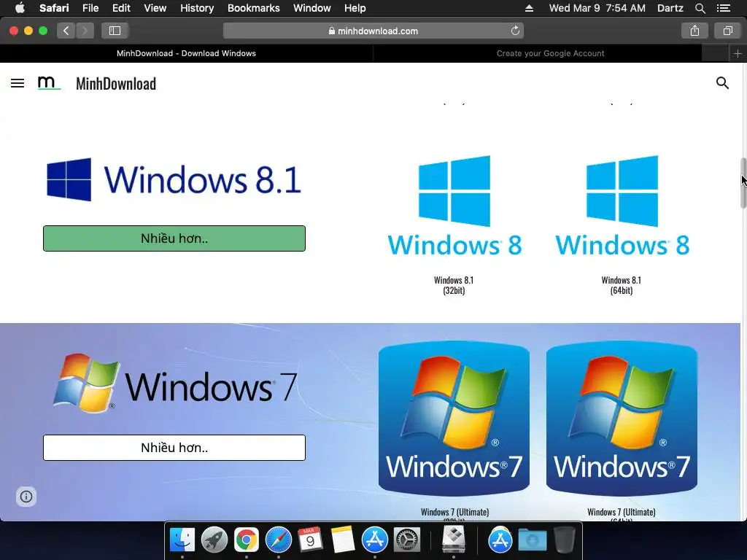747x560 pixels.
Task: Open the Safari Share button
Action: (694, 31)
